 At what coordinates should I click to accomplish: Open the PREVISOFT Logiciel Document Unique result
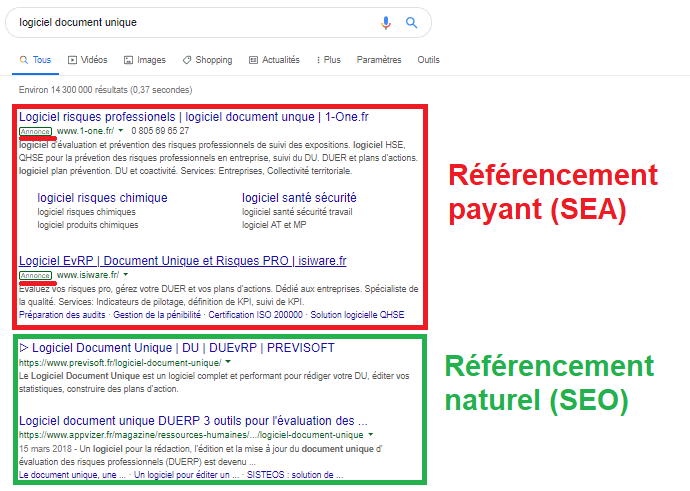tap(176, 348)
